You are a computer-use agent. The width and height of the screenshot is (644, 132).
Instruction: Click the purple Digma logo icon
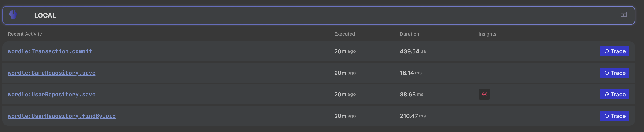click(13, 15)
